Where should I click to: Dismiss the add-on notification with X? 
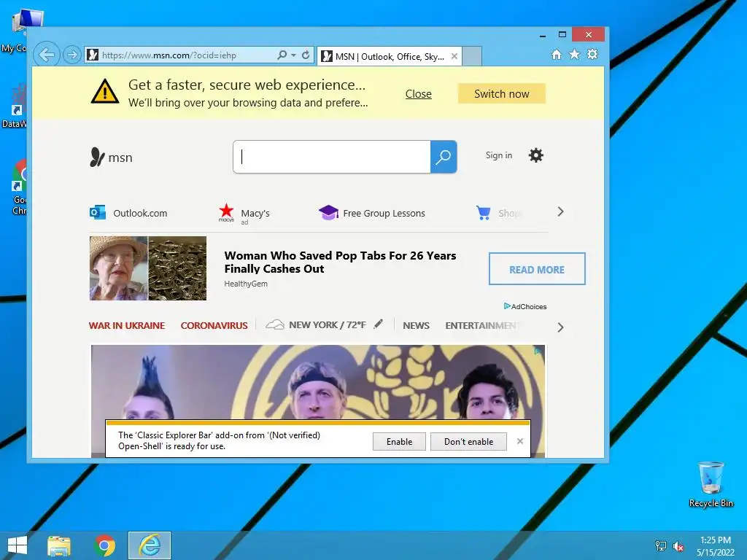pos(520,441)
